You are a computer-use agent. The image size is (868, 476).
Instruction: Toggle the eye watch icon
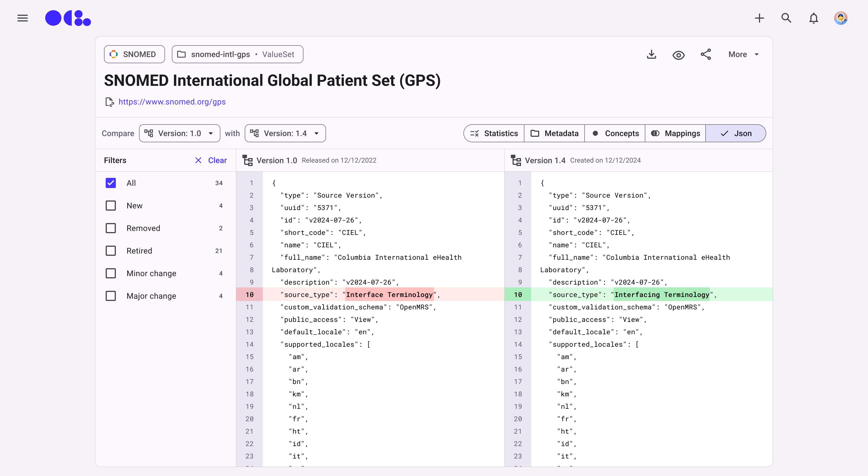tap(678, 55)
